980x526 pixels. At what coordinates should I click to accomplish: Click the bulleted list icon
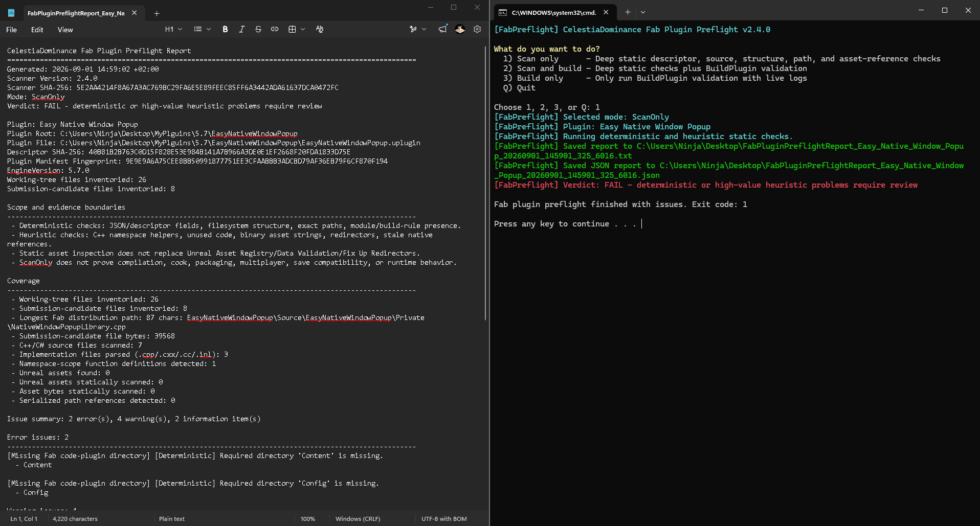click(x=198, y=29)
